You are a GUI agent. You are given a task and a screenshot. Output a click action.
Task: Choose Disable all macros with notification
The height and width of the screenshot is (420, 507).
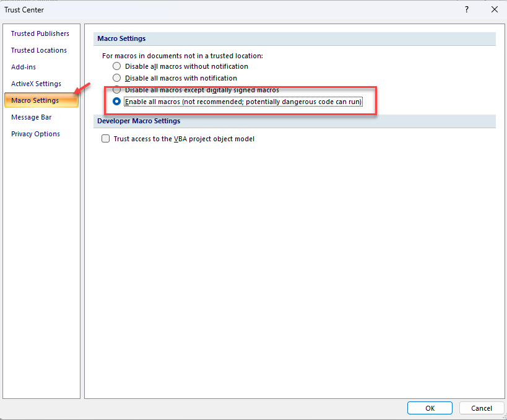[117, 78]
